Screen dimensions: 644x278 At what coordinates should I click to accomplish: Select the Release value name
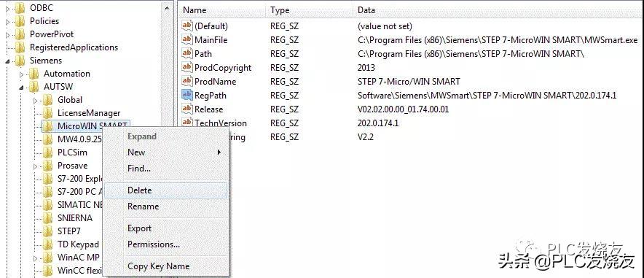pos(208,109)
